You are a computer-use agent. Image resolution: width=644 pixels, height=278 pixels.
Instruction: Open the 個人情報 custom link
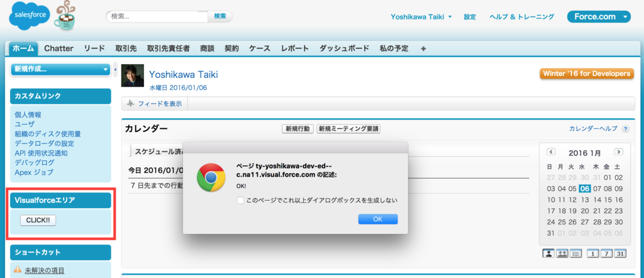pyautogui.click(x=28, y=114)
